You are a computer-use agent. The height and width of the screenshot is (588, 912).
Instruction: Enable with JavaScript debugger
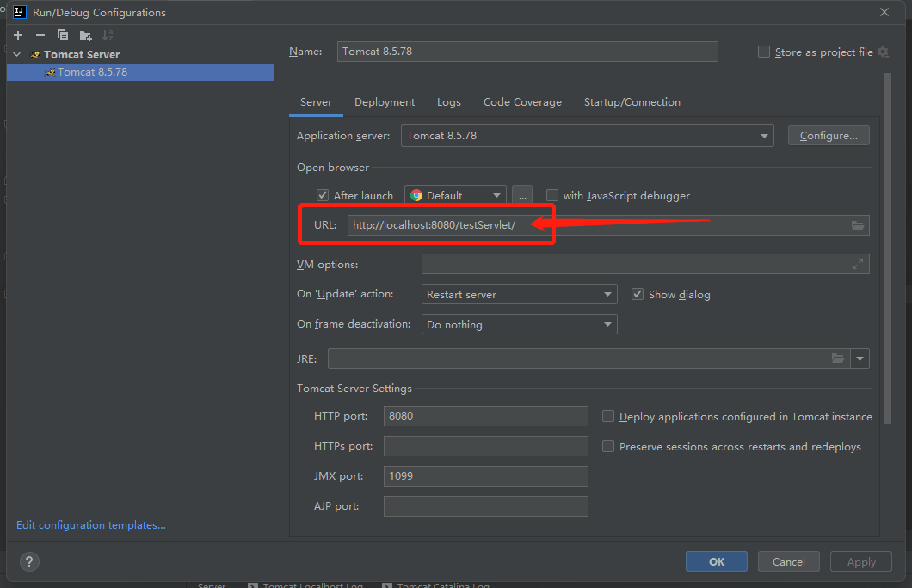click(x=552, y=195)
